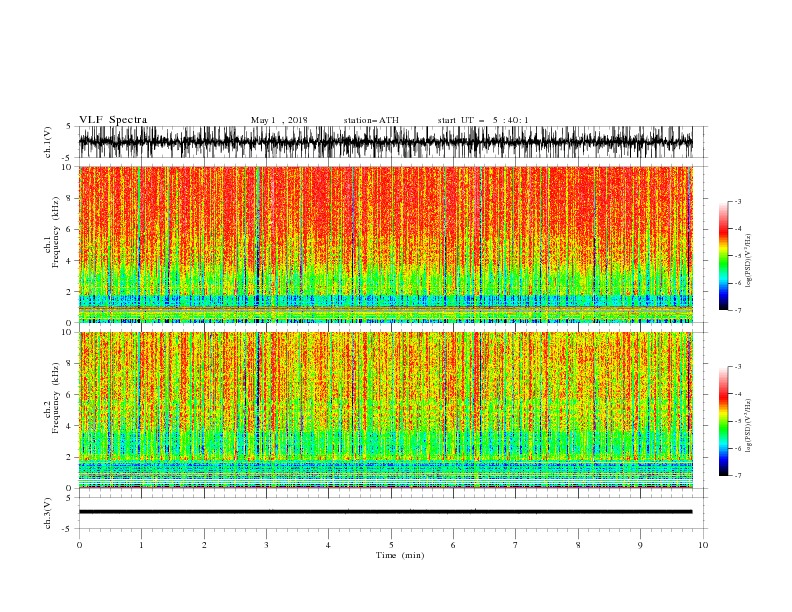Click the time axis tick label "3"
The image size is (792, 612).
[x=266, y=545]
